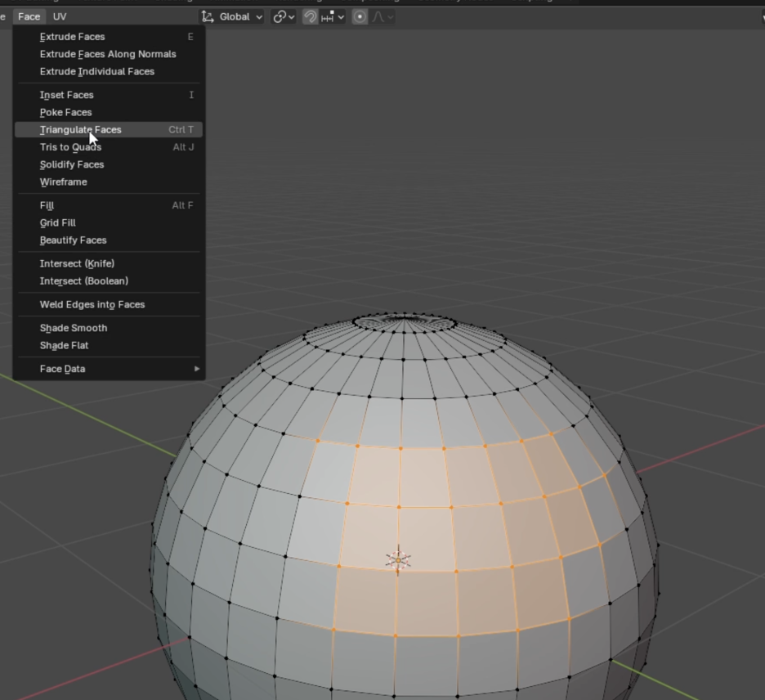
Task: Click Extrude Individual Faces entry
Action: 109,71
